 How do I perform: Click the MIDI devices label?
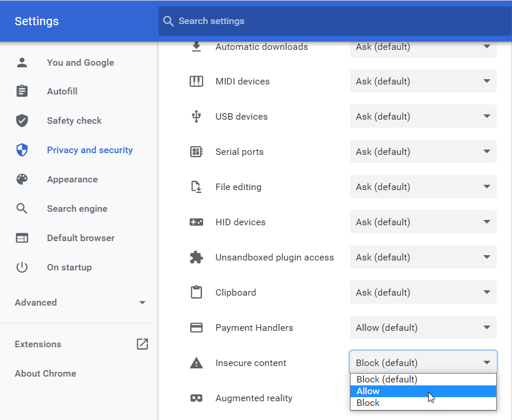click(x=242, y=82)
